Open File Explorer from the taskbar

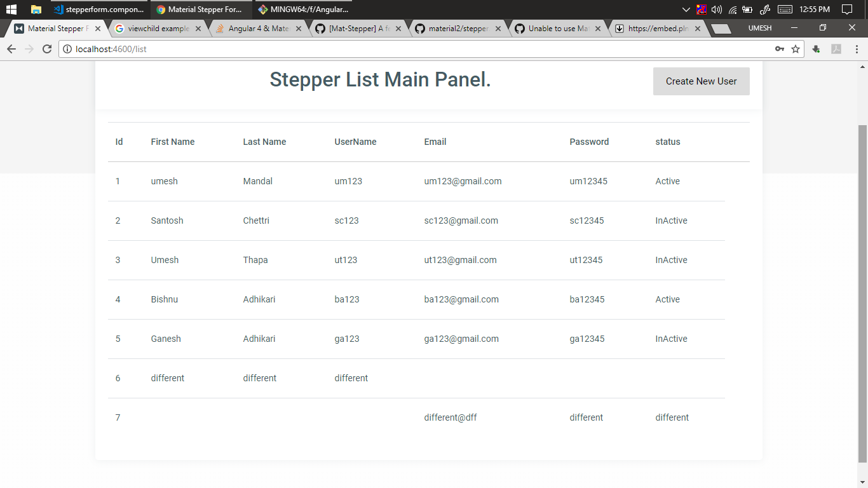pyautogui.click(x=36, y=10)
